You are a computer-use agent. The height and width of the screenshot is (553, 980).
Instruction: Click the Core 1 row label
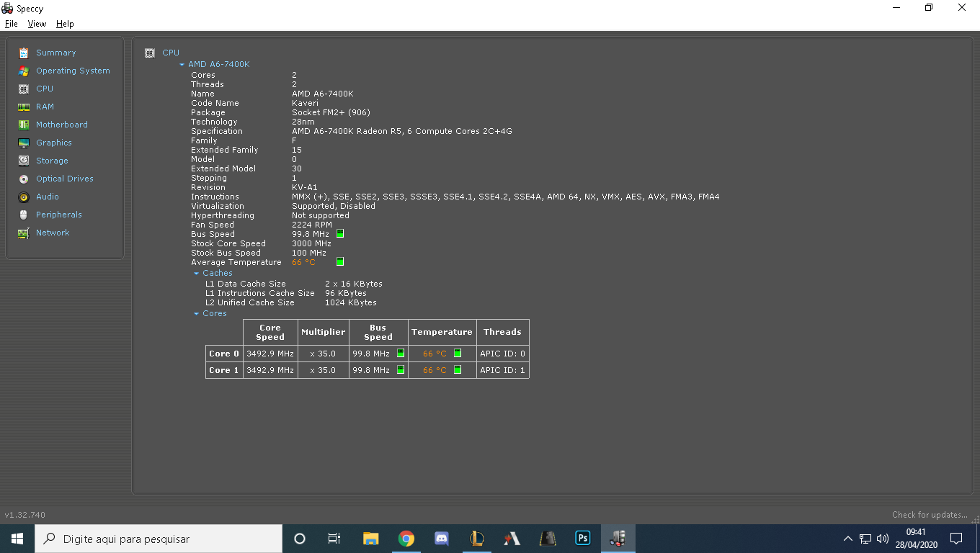pyautogui.click(x=224, y=370)
